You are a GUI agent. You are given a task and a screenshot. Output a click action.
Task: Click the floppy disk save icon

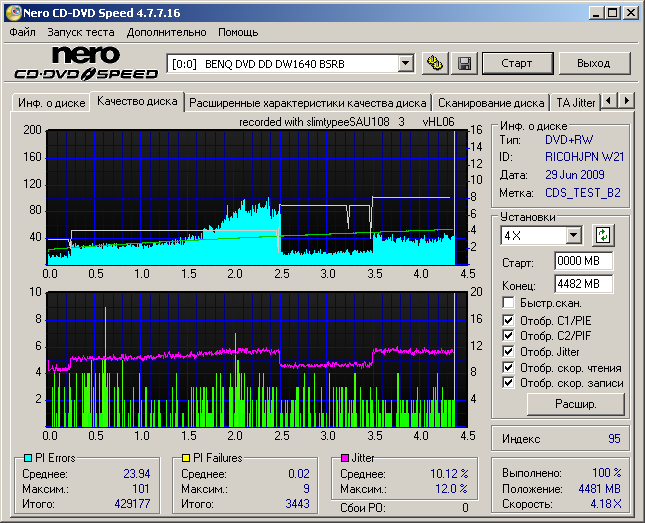(464, 63)
